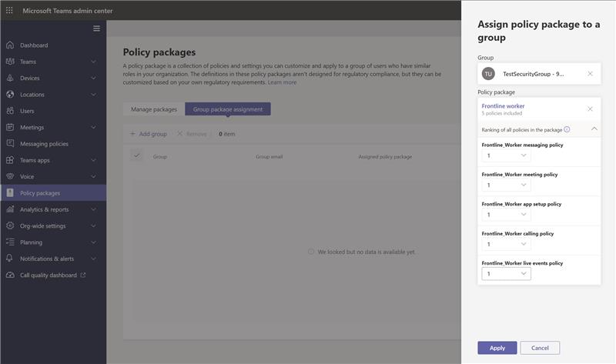Viewport: 616px width, 364px height.
Task: Click the X icon next to Remove
Action: point(179,134)
